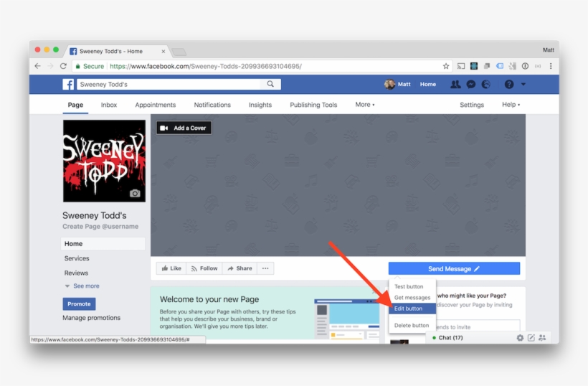
Task: Create a chat group icon
Action: click(x=542, y=338)
